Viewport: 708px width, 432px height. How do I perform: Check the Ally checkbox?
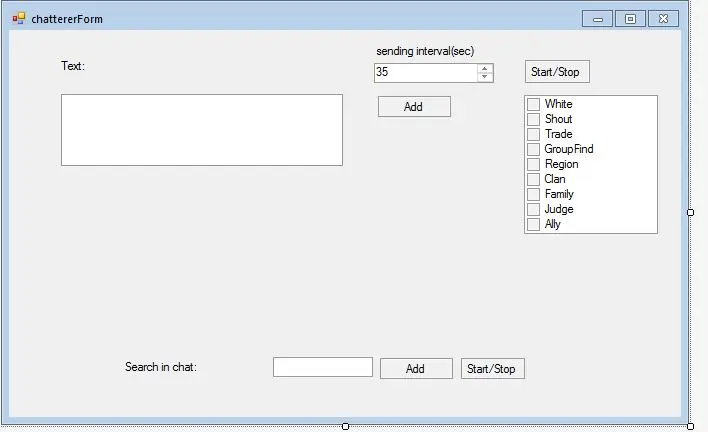534,225
